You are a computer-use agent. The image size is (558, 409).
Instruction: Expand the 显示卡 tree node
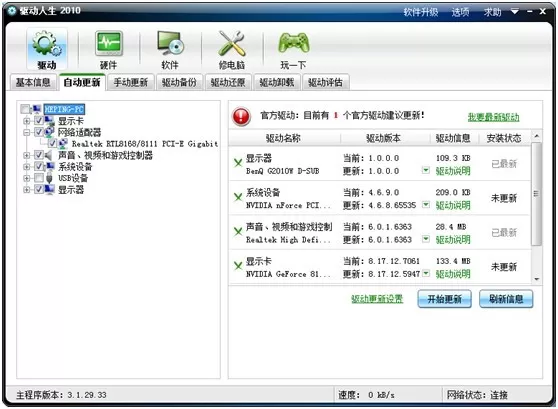pyautogui.click(x=26, y=121)
